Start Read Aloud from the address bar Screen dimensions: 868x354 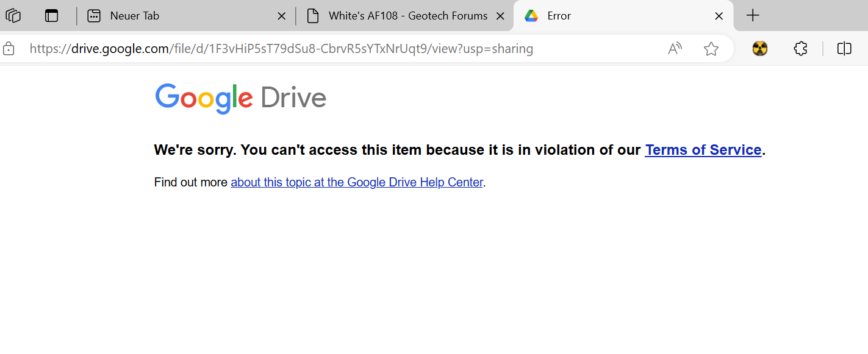[x=675, y=49]
